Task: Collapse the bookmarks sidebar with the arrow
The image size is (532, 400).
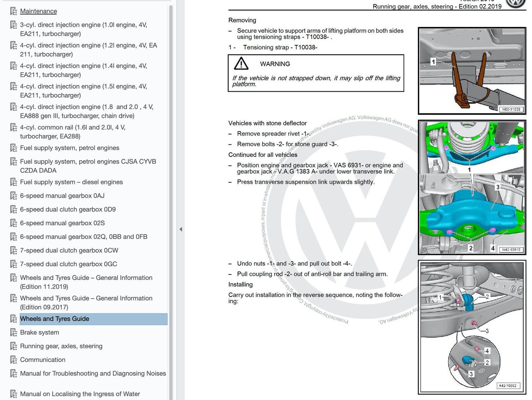Action: (180, 229)
